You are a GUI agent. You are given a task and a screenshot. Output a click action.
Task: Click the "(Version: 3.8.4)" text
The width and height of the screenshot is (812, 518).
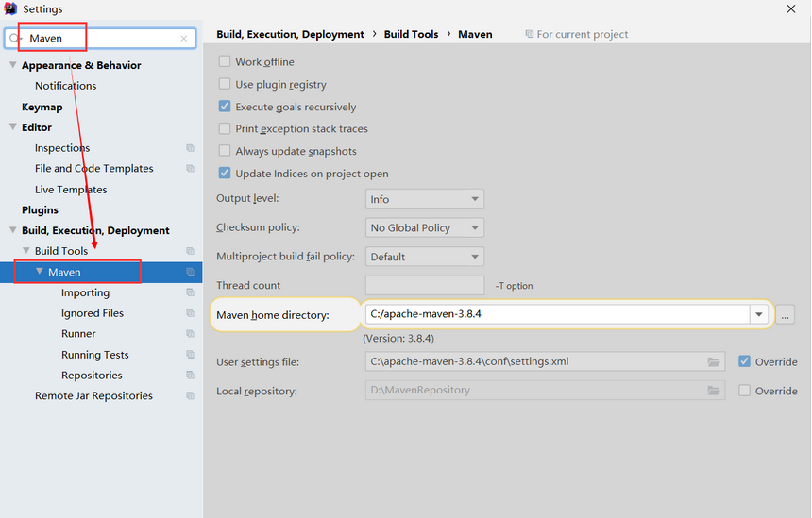click(398, 339)
